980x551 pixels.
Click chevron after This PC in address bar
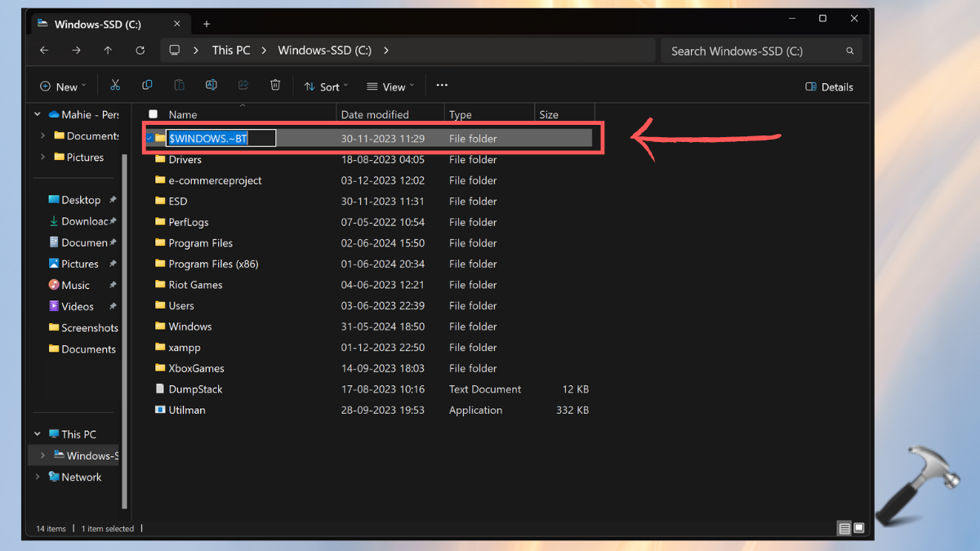(x=264, y=51)
